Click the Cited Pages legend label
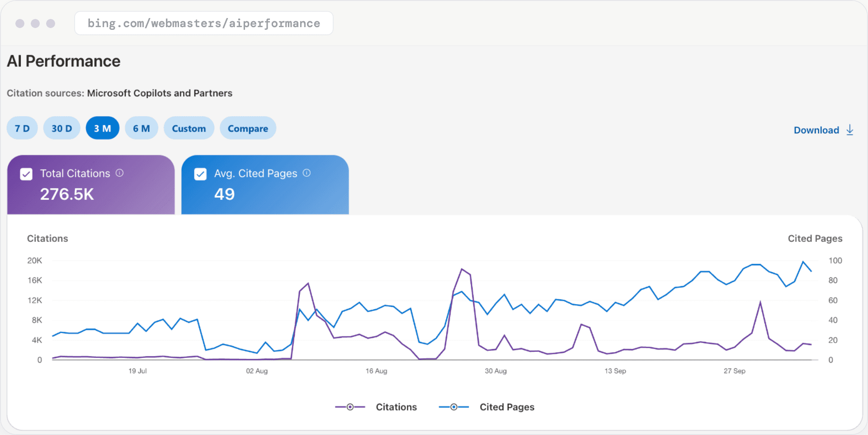868x435 pixels. click(x=507, y=407)
